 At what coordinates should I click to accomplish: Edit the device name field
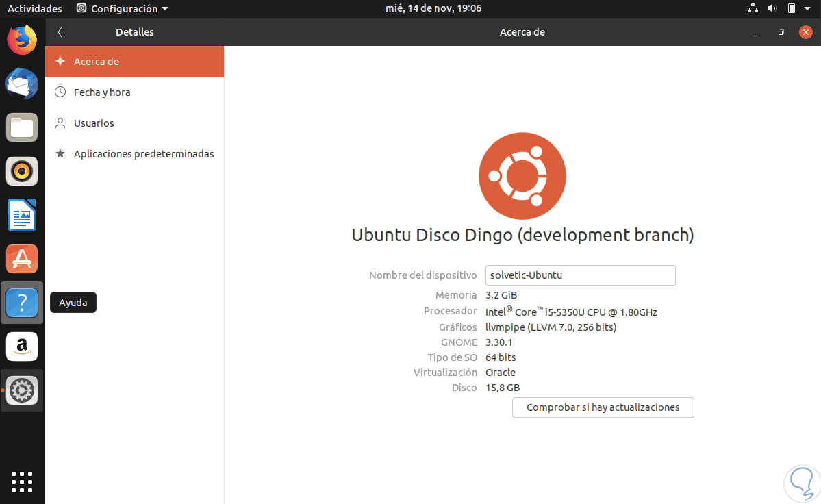coord(580,275)
